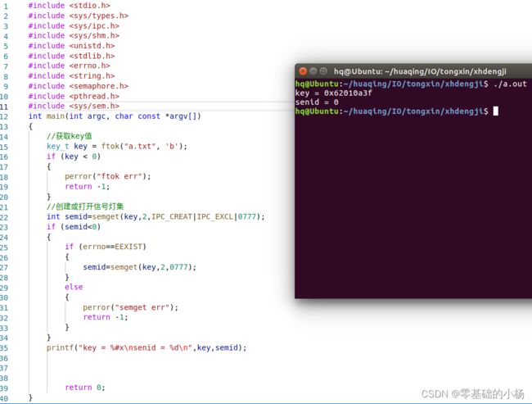Viewport: 532px width, 404px height.
Task: Click the 获取key值 comment line
Action: 70,136
